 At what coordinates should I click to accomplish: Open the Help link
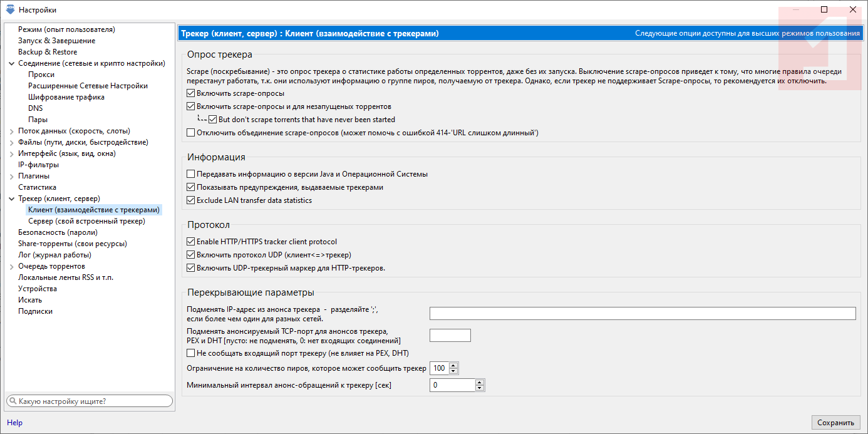(x=14, y=423)
